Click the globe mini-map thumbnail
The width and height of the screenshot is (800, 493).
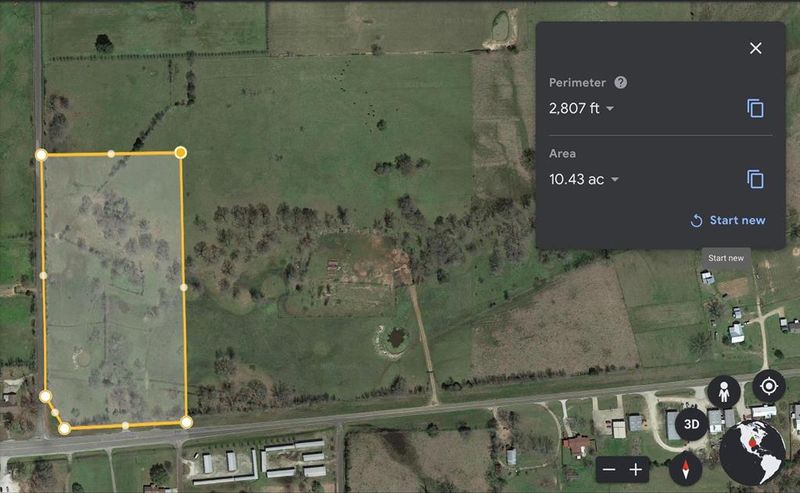click(752, 453)
